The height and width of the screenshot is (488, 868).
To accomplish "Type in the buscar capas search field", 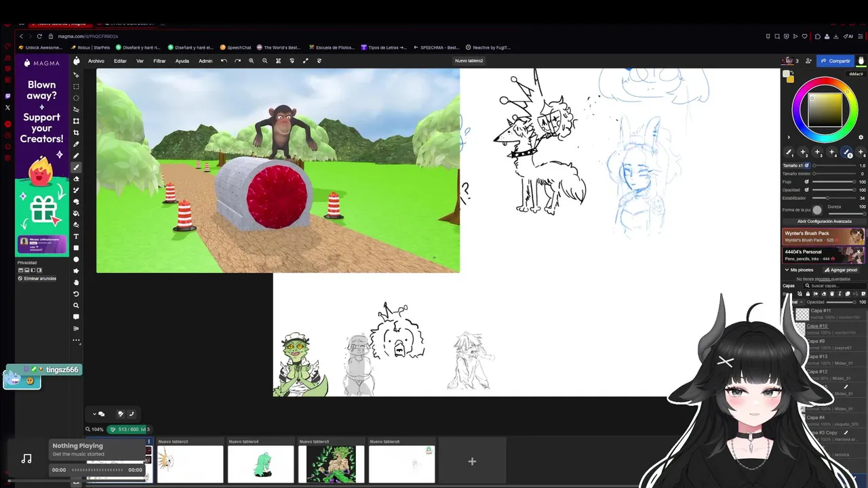I will point(835,286).
